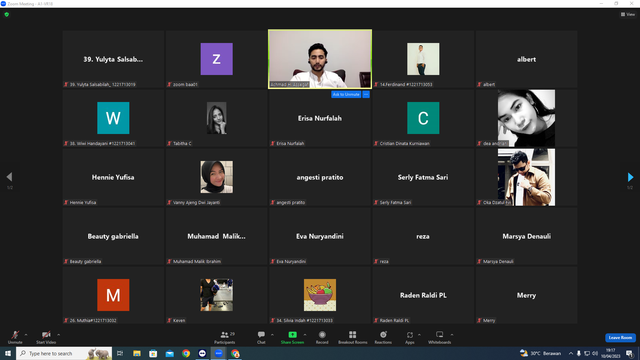Unmute the microphone in Zoom toolbar
The width and height of the screenshot is (640, 360).
point(15,337)
